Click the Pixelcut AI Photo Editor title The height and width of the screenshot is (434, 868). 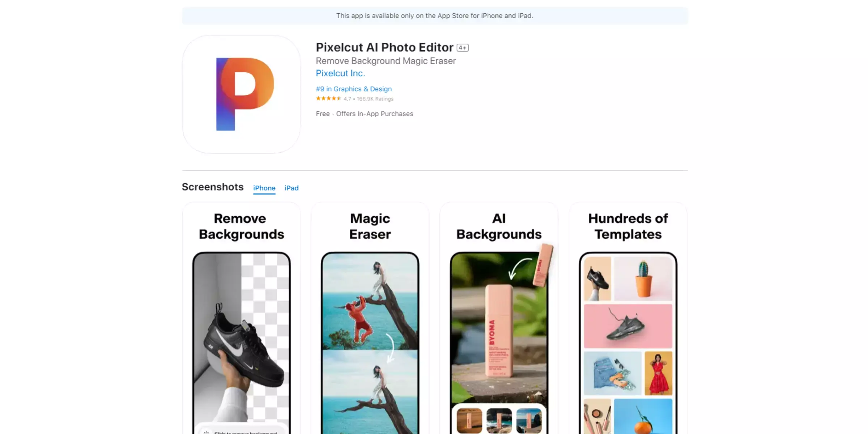click(x=384, y=47)
